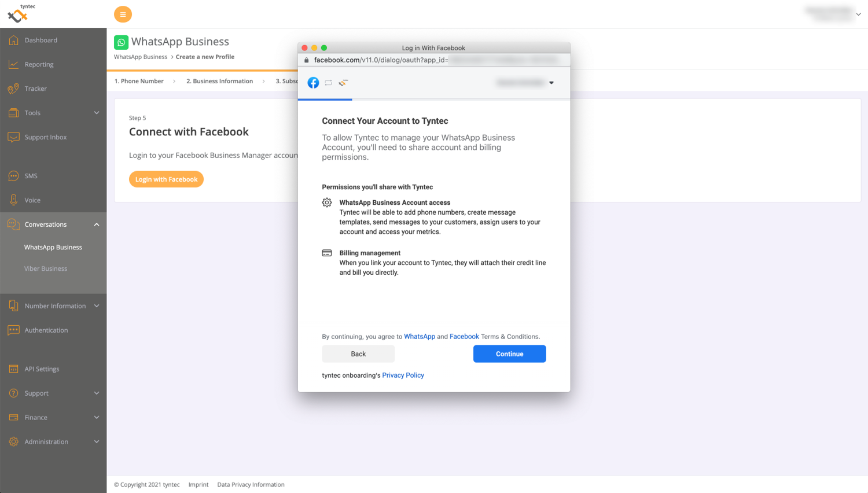Click the Dashboard home icon
The width and height of the screenshot is (868, 493).
pos(13,40)
